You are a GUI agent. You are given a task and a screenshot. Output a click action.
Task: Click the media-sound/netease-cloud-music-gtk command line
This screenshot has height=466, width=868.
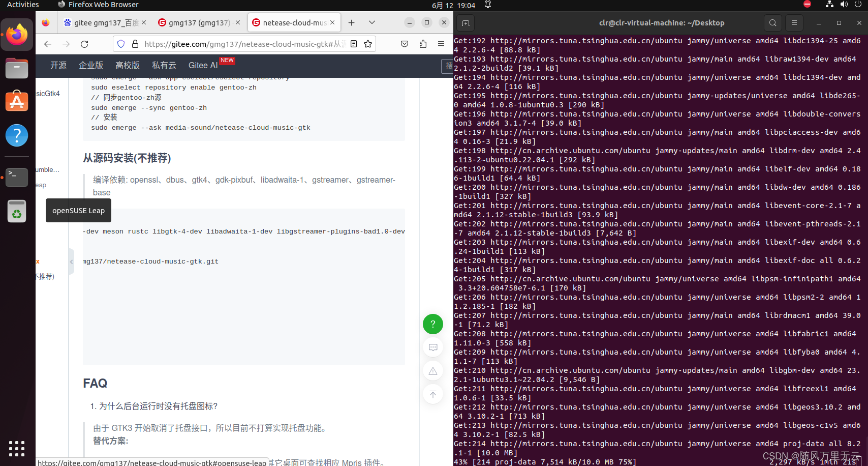click(201, 128)
